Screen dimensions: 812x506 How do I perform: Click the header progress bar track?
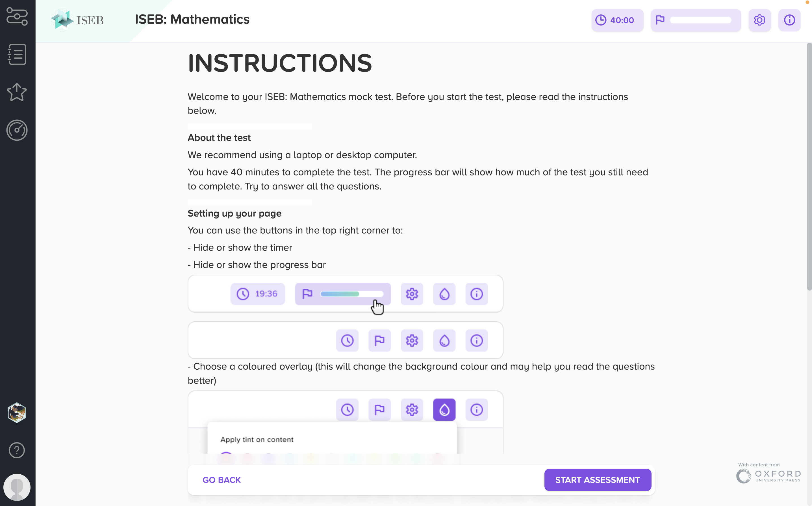700,20
